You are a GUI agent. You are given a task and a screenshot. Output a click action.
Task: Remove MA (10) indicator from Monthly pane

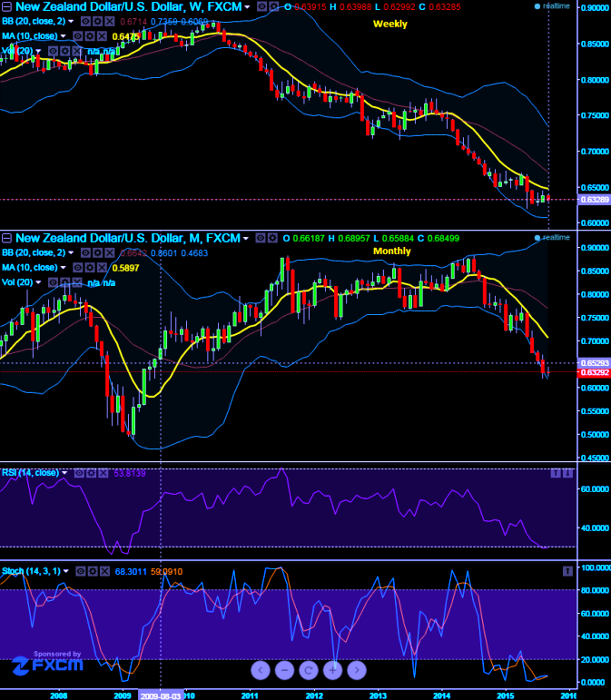(102, 268)
